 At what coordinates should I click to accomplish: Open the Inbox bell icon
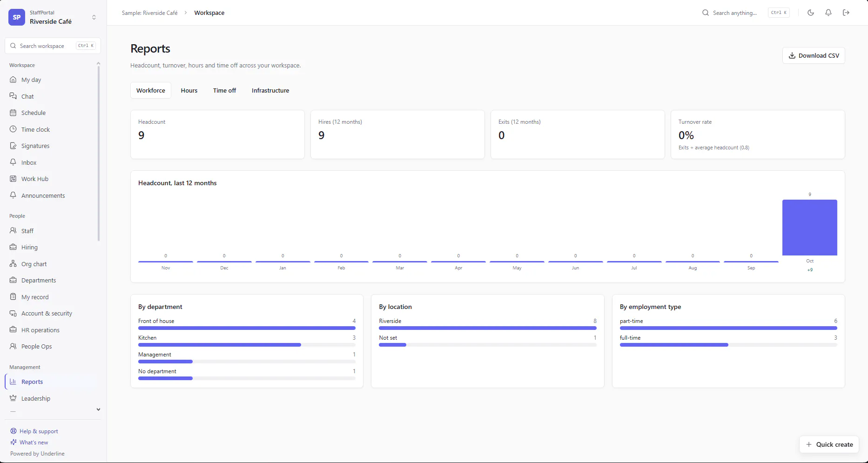(x=13, y=162)
